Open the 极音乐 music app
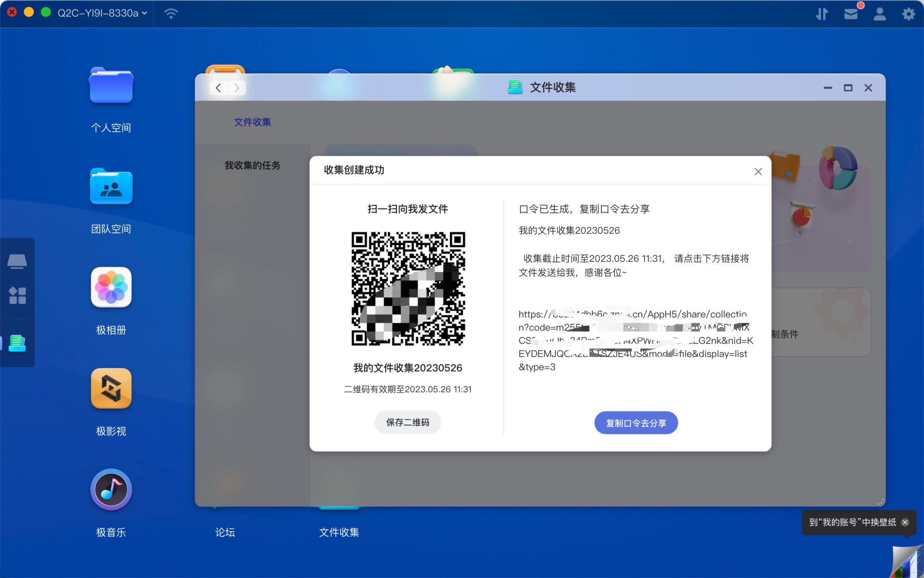924x578 pixels. pyautogui.click(x=111, y=490)
